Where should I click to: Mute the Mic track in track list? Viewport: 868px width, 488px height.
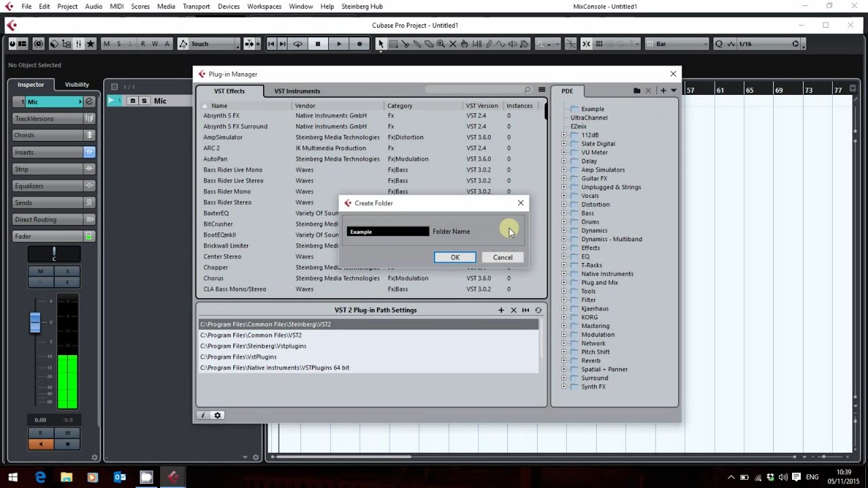(133, 101)
